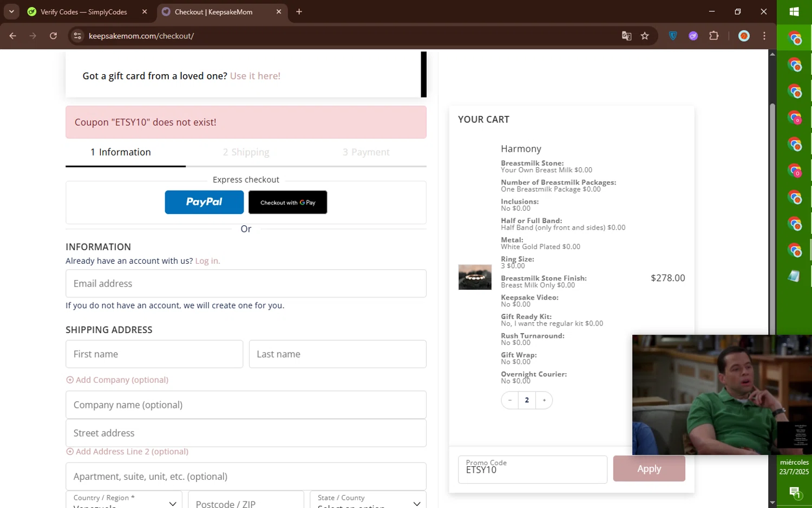Click the 'Harmony' product name
Image resolution: width=812 pixels, height=508 pixels.
tap(521, 149)
